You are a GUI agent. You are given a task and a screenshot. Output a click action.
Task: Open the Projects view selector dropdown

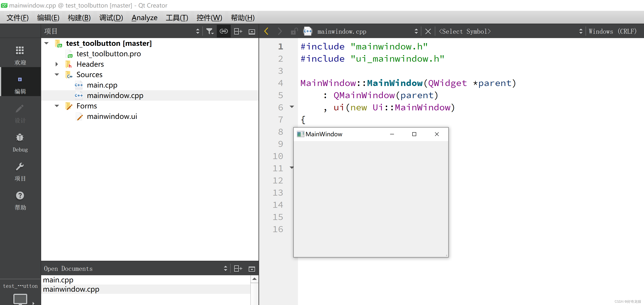point(197,31)
